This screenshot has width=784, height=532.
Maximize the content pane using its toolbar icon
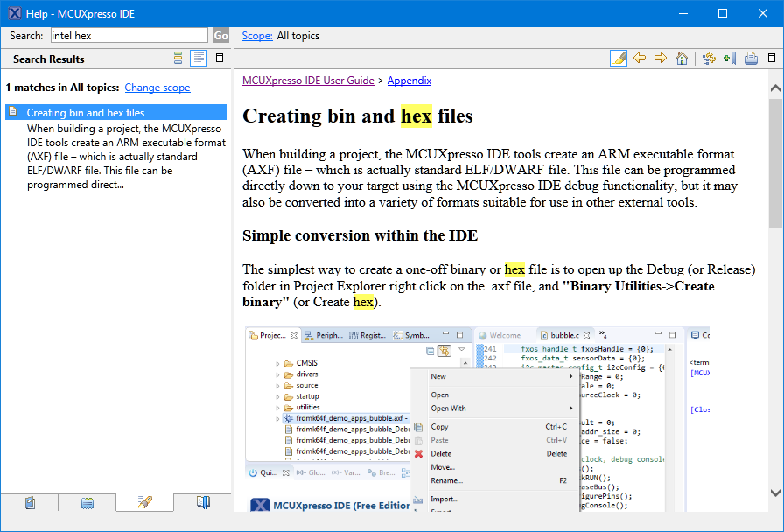[x=772, y=58]
